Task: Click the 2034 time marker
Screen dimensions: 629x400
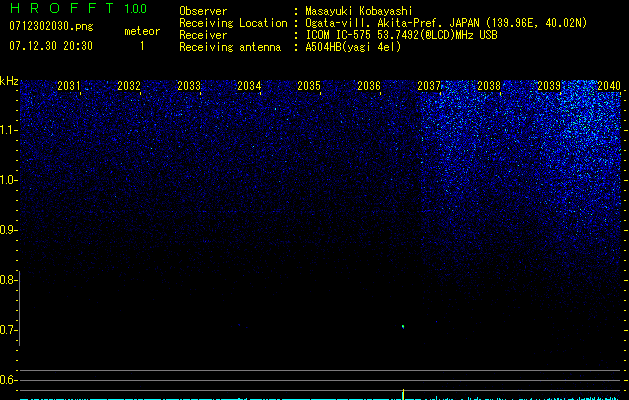Action: click(249, 86)
